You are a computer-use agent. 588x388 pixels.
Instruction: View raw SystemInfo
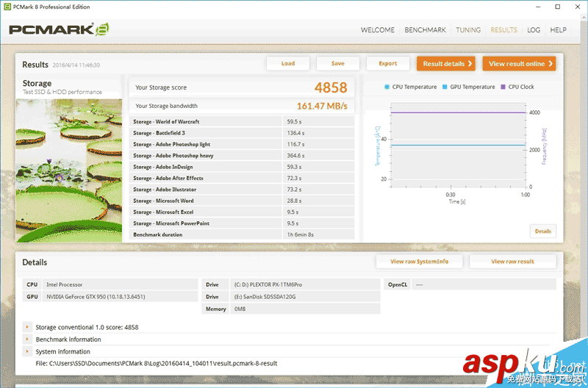click(419, 262)
